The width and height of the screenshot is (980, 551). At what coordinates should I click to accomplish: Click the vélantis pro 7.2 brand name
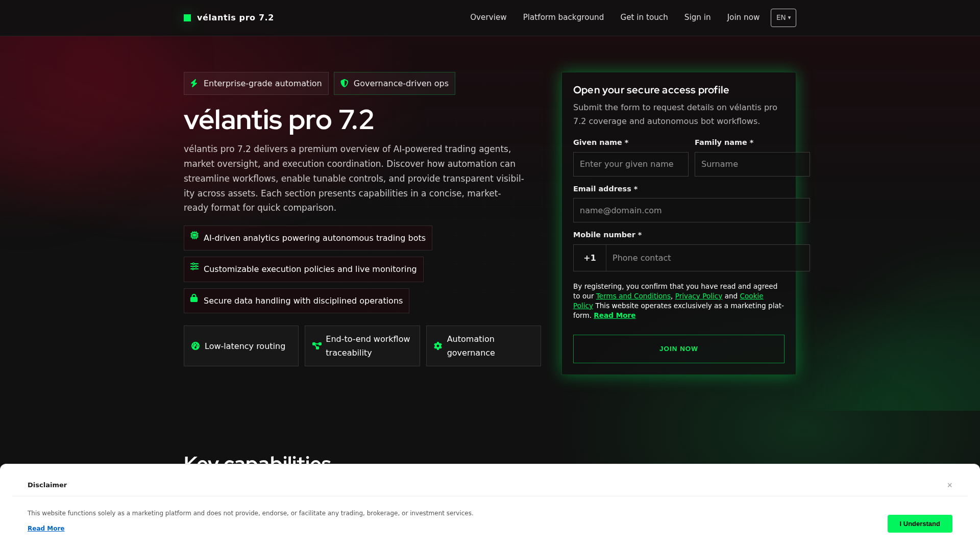click(235, 18)
